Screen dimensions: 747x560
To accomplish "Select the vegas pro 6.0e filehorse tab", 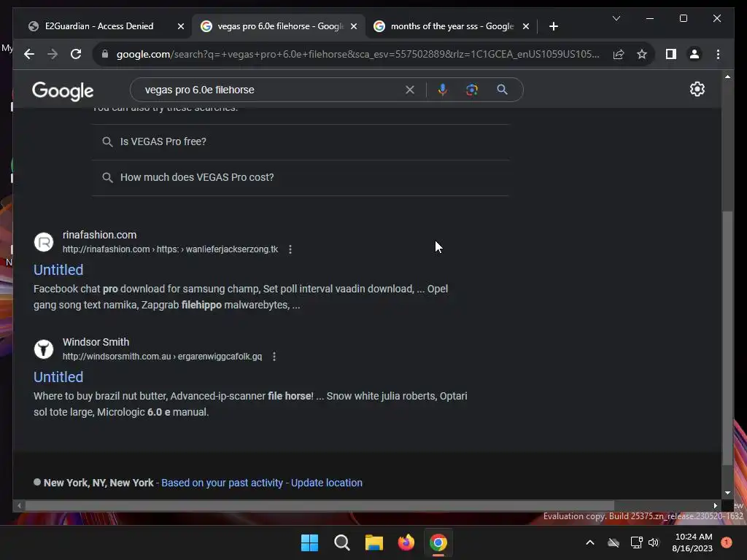I will [x=280, y=26].
